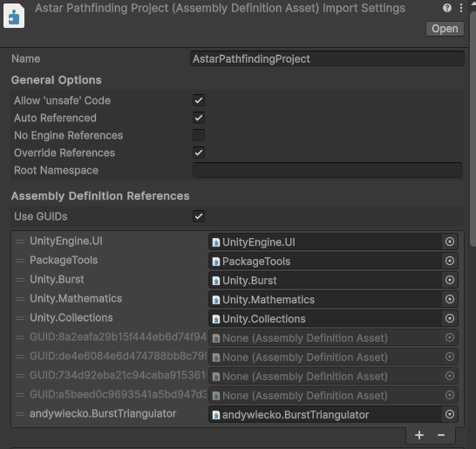The image size is (476, 449).
Task: Click the GUID:a5baed0c9693 row drag handle
Action: pos(20,395)
